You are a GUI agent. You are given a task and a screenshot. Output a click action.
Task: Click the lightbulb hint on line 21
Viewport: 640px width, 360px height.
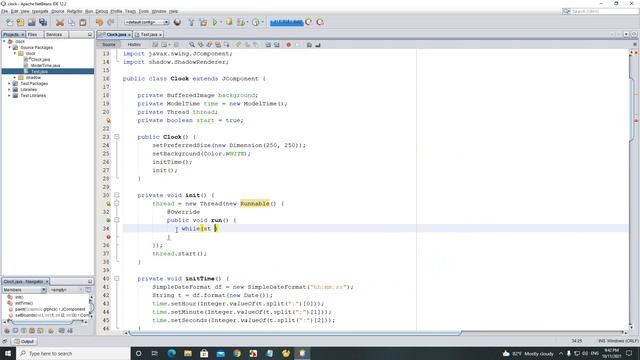pyautogui.click(x=108, y=120)
